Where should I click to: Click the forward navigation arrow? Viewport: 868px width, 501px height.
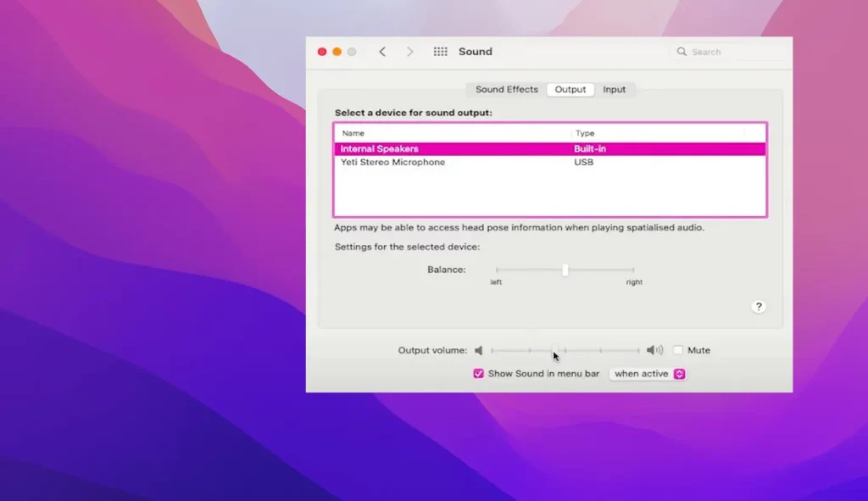[x=410, y=52]
